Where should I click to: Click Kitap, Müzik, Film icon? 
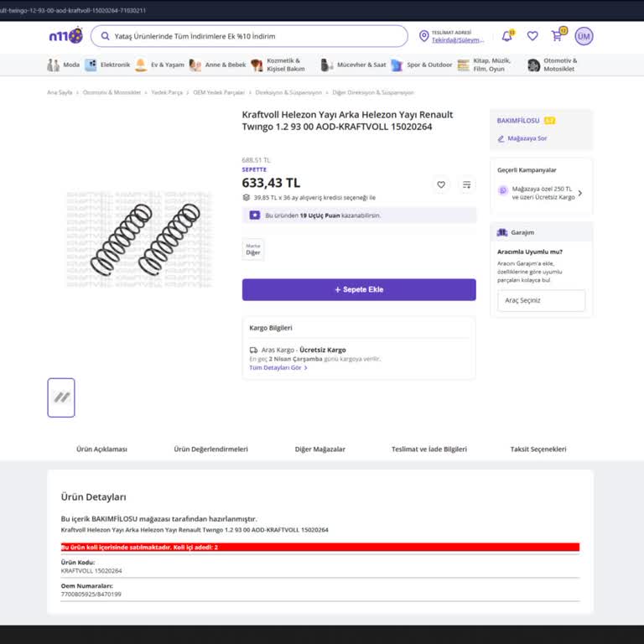tap(463, 65)
